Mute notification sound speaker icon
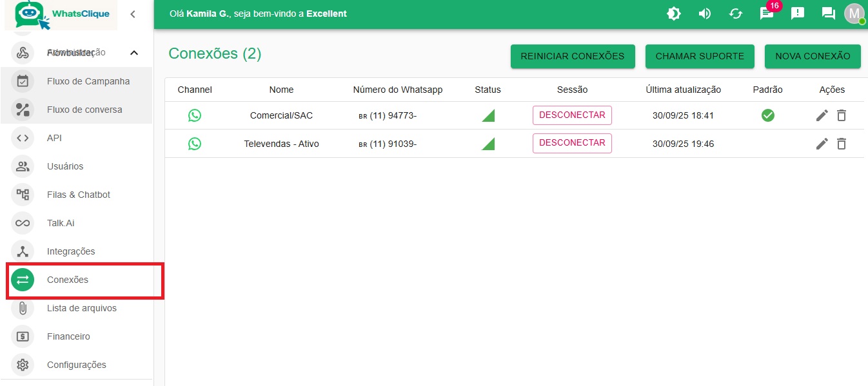Image resolution: width=868 pixels, height=386 pixels. (x=705, y=14)
